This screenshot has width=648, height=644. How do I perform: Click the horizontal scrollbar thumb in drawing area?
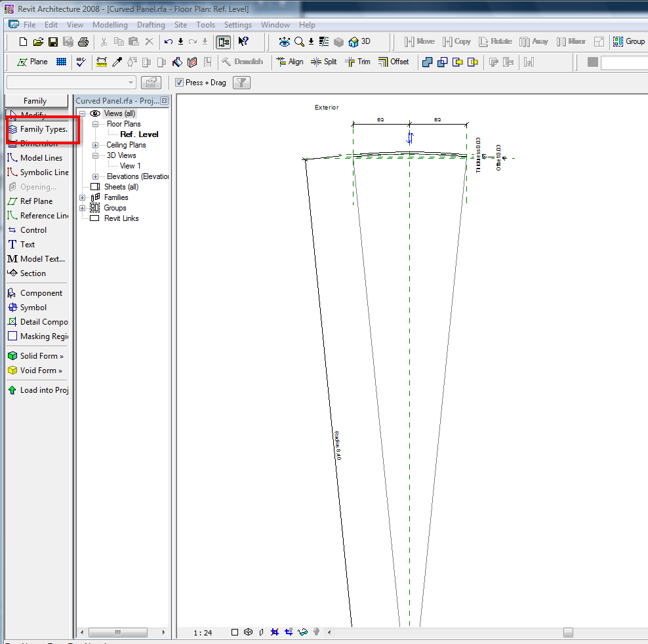coord(568,632)
